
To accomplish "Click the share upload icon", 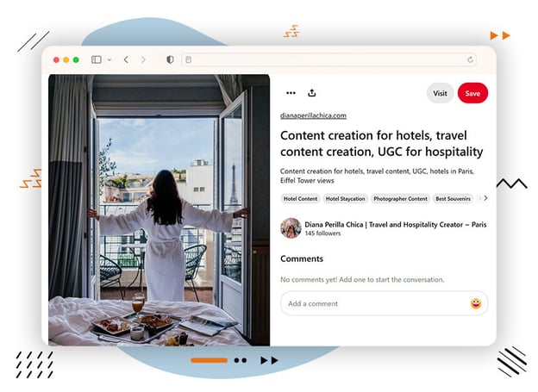I will pyautogui.click(x=311, y=92).
